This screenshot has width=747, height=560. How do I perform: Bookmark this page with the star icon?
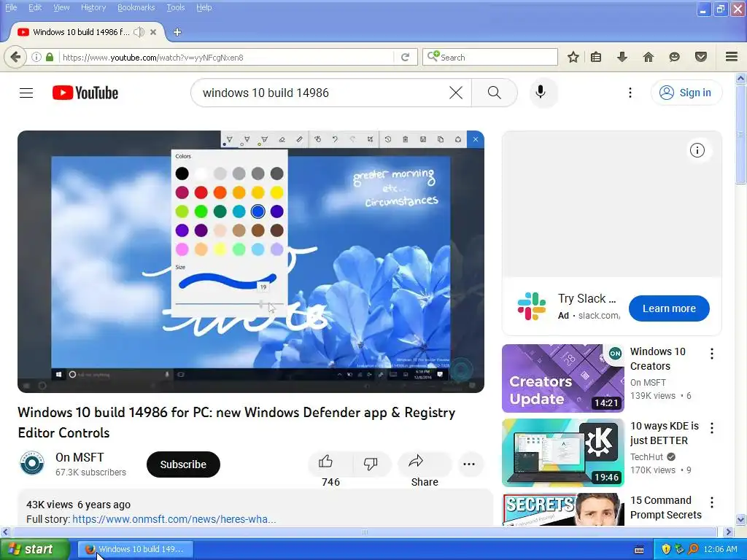coord(573,57)
